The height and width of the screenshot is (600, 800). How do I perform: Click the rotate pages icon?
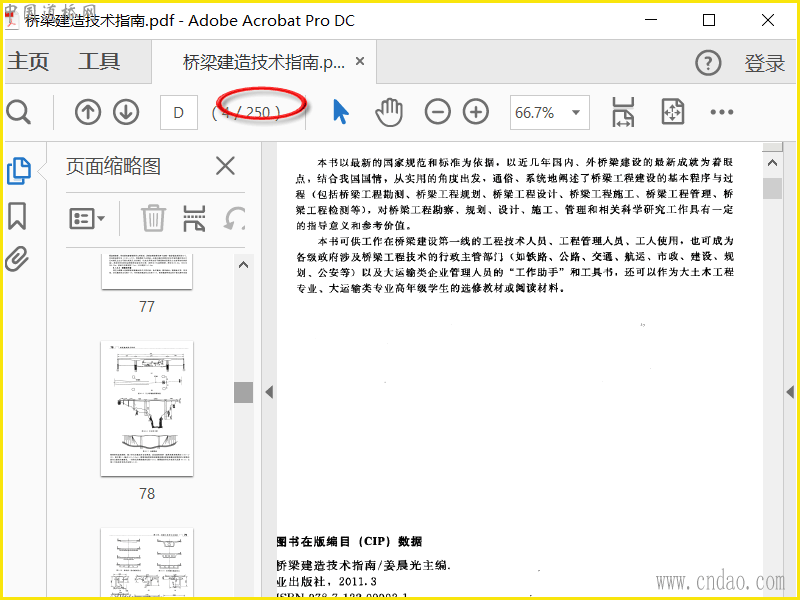click(x=234, y=218)
